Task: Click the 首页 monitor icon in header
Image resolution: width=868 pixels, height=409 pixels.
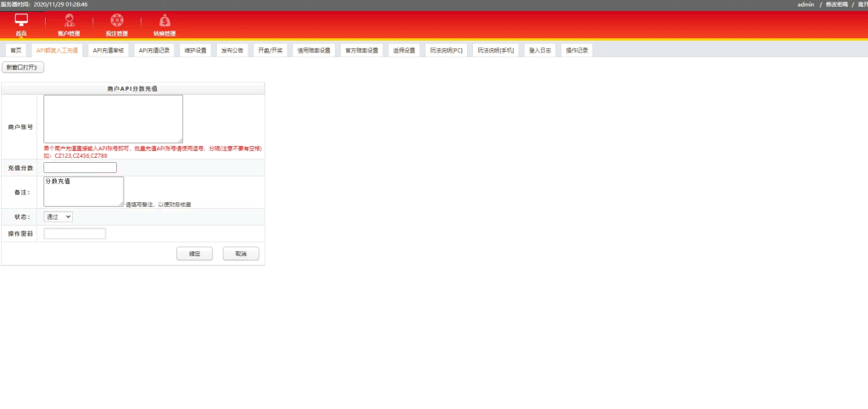Action: pyautogui.click(x=21, y=20)
